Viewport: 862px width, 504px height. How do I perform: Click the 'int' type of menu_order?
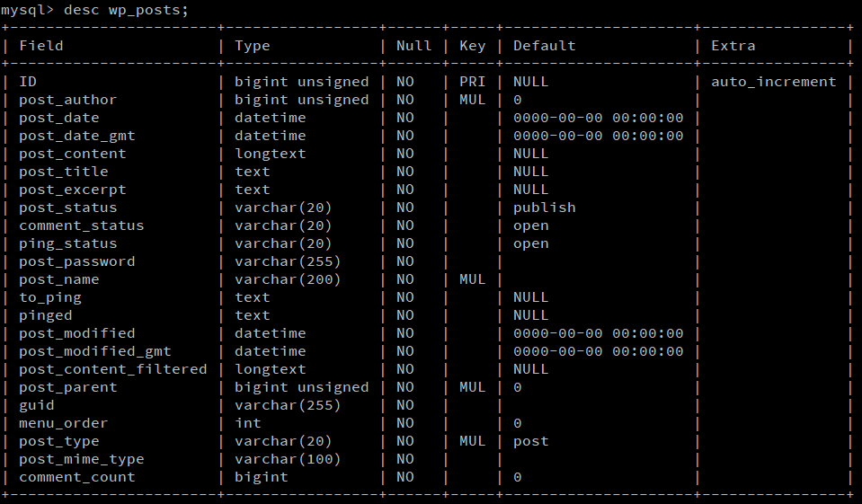click(x=248, y=423)
